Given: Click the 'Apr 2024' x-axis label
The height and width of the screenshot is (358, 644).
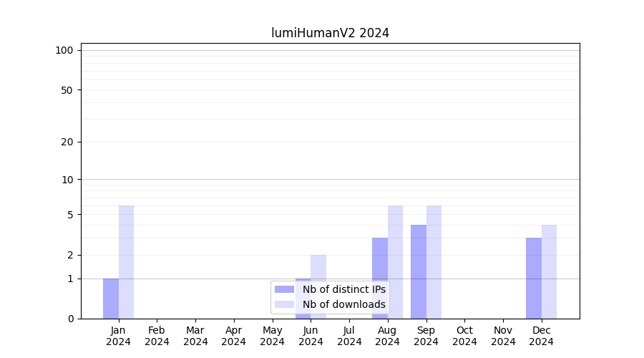Looking at the screenshot, I should [x=234, y=336].
